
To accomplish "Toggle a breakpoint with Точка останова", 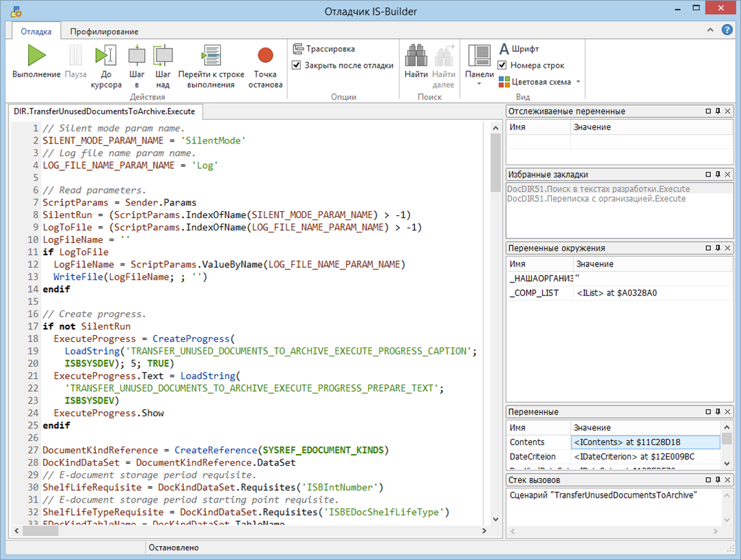I will point(265,66).
